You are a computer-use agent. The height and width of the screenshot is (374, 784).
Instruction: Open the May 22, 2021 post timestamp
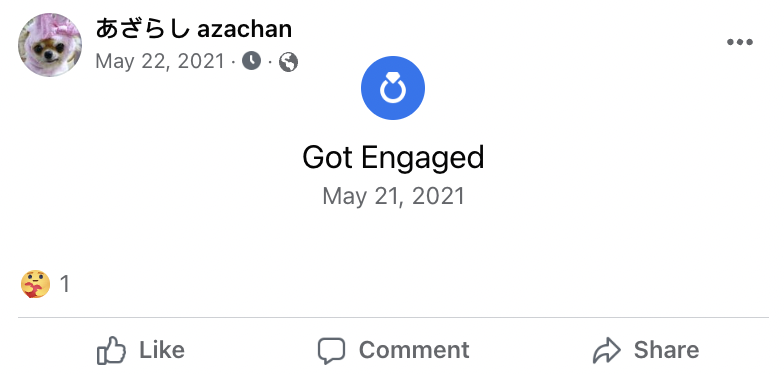160,62
